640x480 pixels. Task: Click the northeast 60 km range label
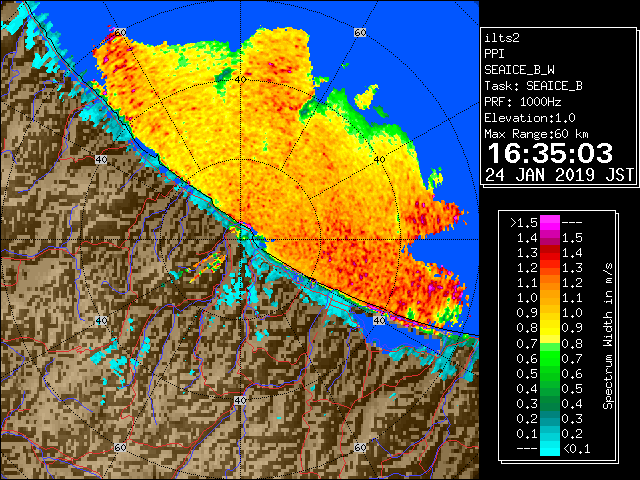coord(360,32)
